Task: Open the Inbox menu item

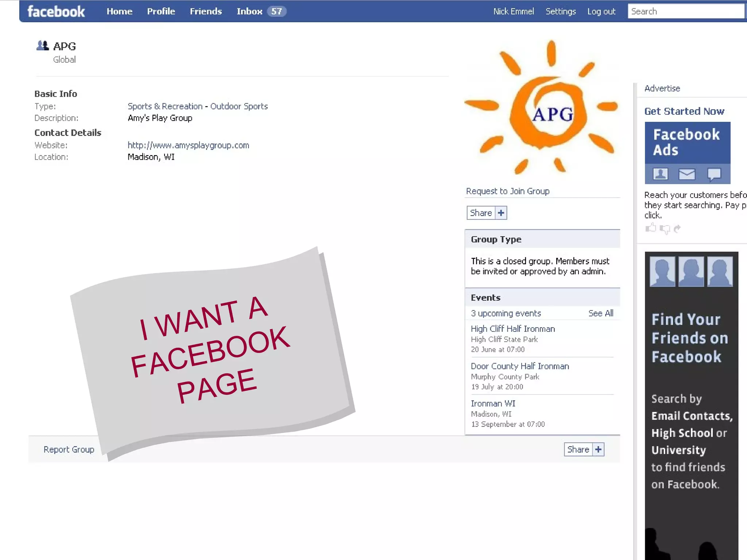Action: pos(249,11)
